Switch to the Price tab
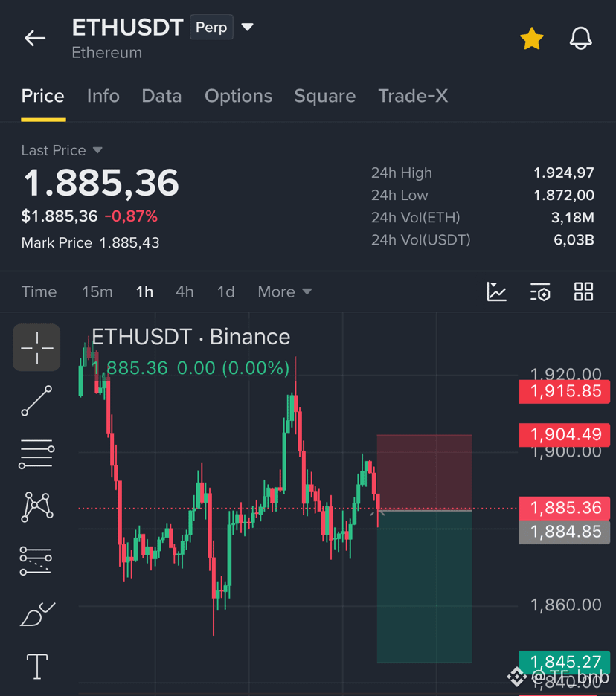Image resolution: width=616 pixels, height=696 pixels. click(x=43, y=97)
